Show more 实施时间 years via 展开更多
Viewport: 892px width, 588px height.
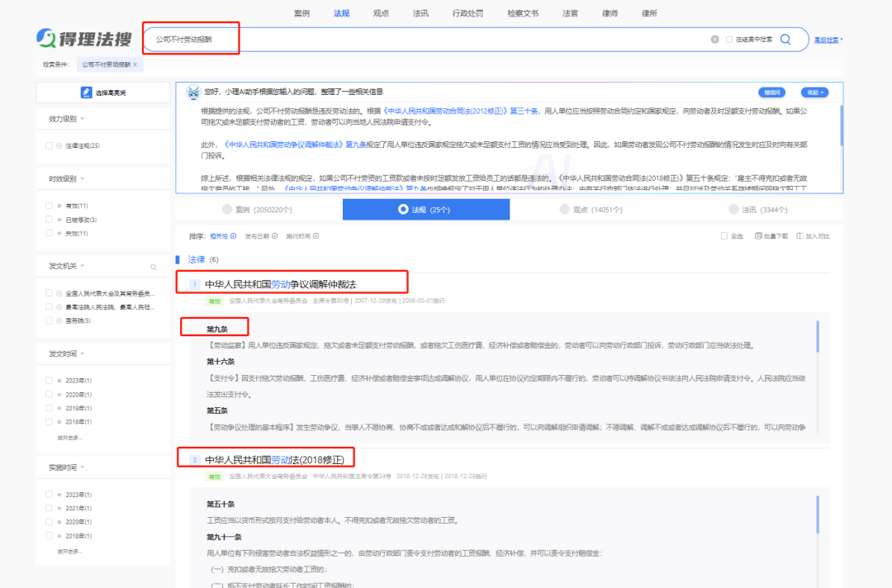[x=69, y=552]
